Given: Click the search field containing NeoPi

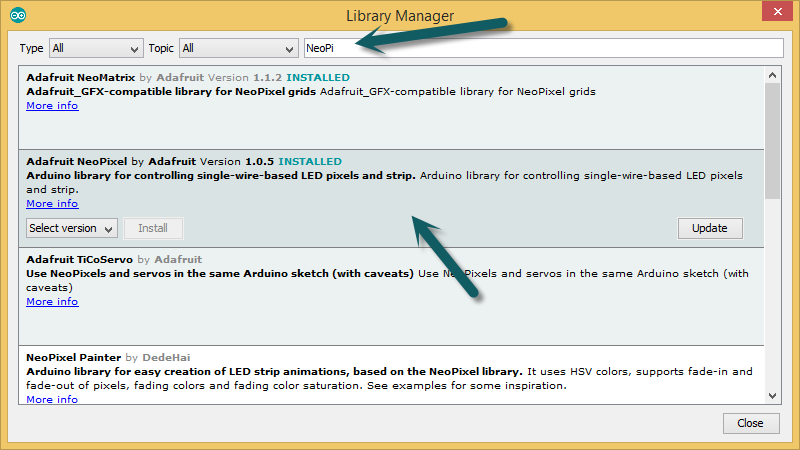Looking at the screenshot, I should [543, 48].
